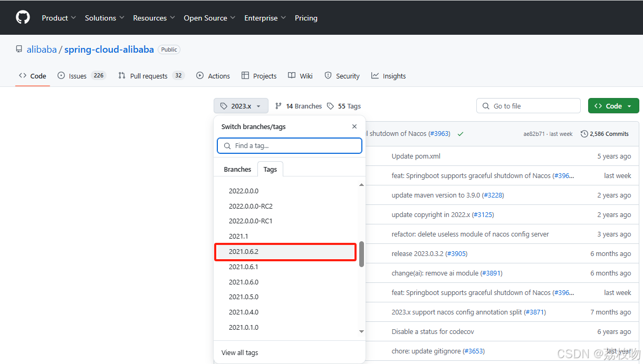The width and height of the screenshot is (643, 364).
Task: Open the alibaba owner link
Action: pos(42,50)
